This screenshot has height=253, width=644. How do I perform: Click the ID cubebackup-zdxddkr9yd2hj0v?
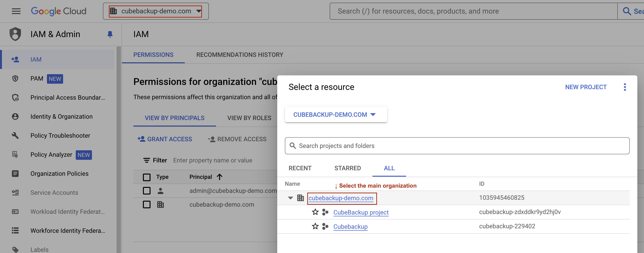pyautogui.click(x=520, y=212)
